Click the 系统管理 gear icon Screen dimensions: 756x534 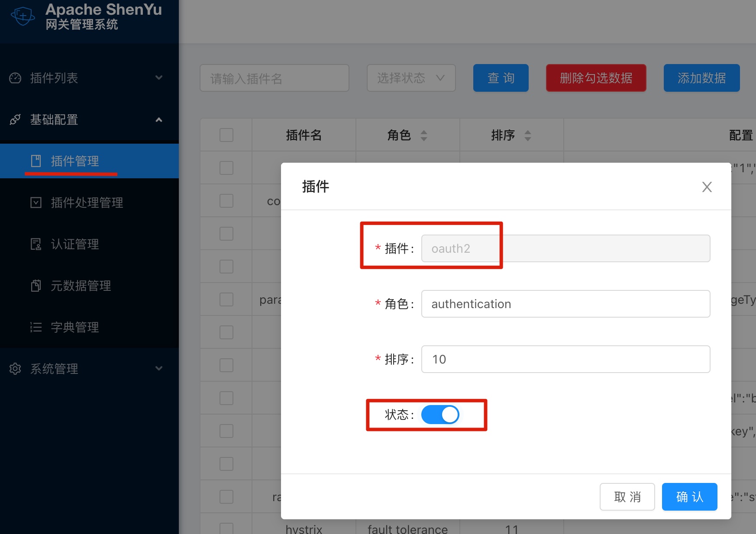point(16,368)
